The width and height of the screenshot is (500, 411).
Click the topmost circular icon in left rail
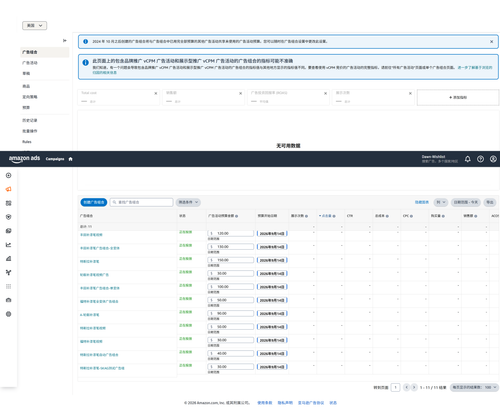pyautogui.click(x=9, y=175)
